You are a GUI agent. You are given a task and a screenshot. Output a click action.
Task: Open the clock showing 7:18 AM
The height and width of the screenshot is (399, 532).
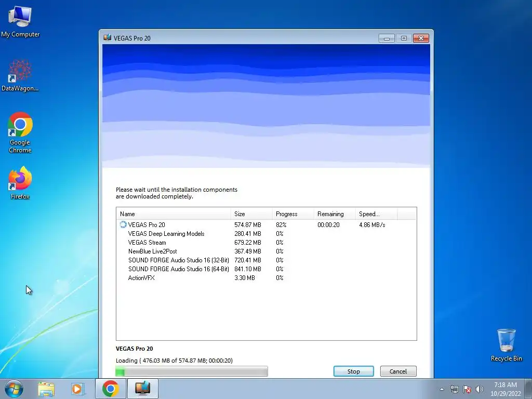click(x=505, y=389)
